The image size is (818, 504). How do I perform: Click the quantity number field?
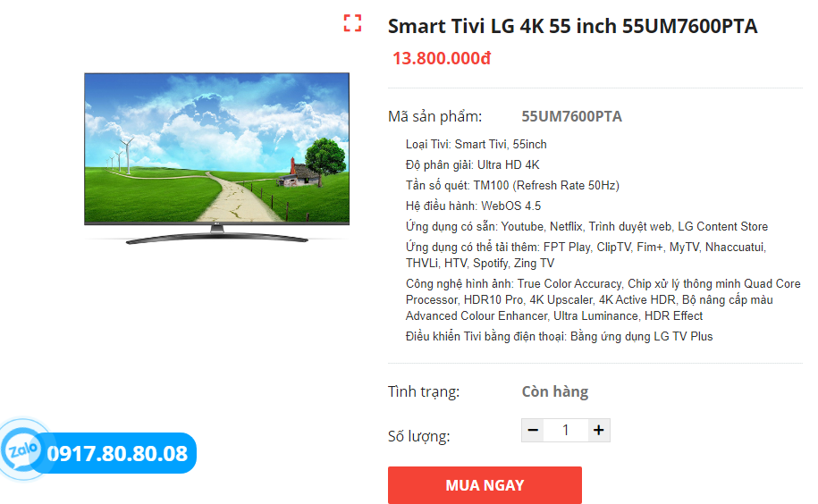[x=566, y=430]
